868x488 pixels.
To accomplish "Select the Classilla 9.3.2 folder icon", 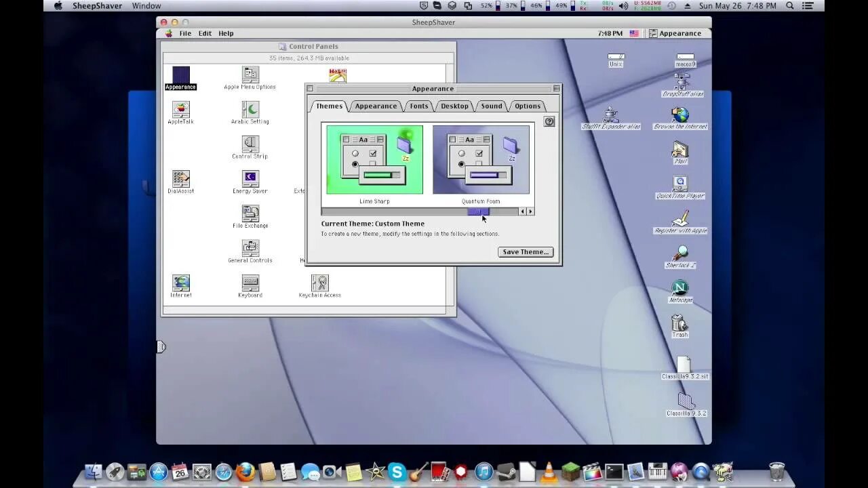I will (x=686, y=405).
